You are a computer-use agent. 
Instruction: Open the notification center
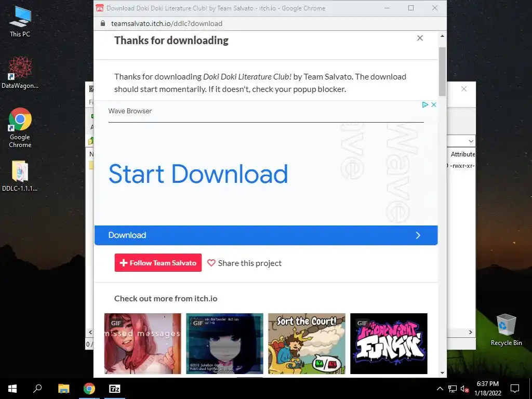click(515, 389)
